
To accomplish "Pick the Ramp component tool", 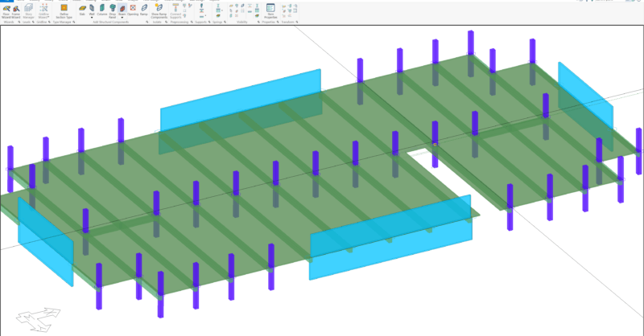I will pos(144,8).
